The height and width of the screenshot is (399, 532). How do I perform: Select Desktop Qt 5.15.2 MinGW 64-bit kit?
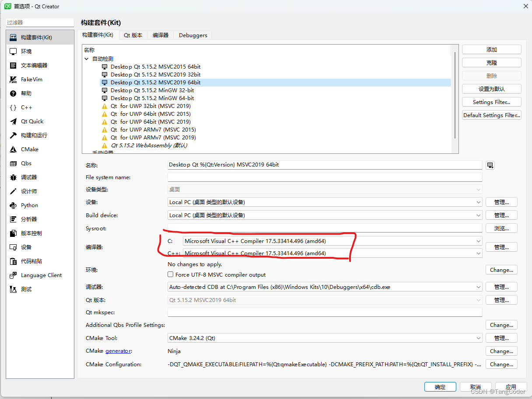pos(152,98)
